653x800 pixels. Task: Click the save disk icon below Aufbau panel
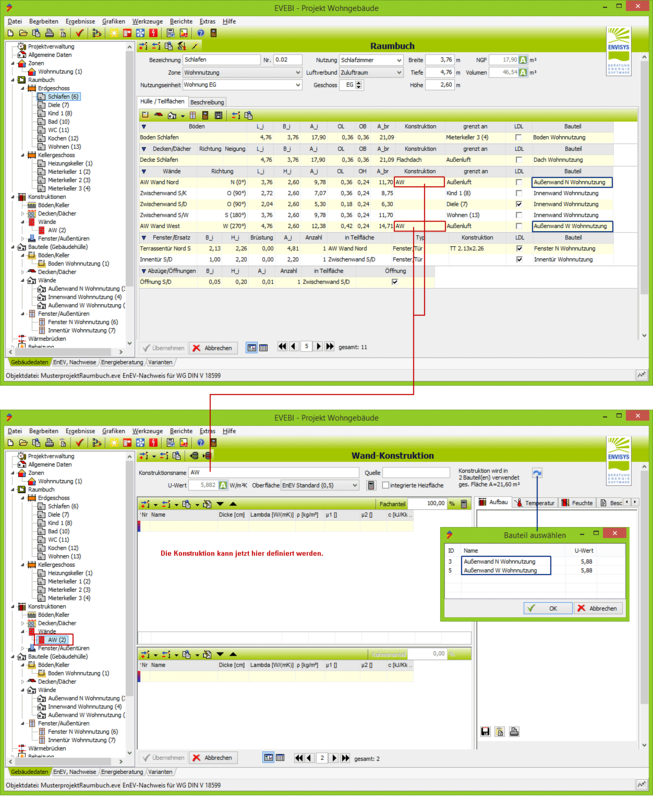[486, 732]
